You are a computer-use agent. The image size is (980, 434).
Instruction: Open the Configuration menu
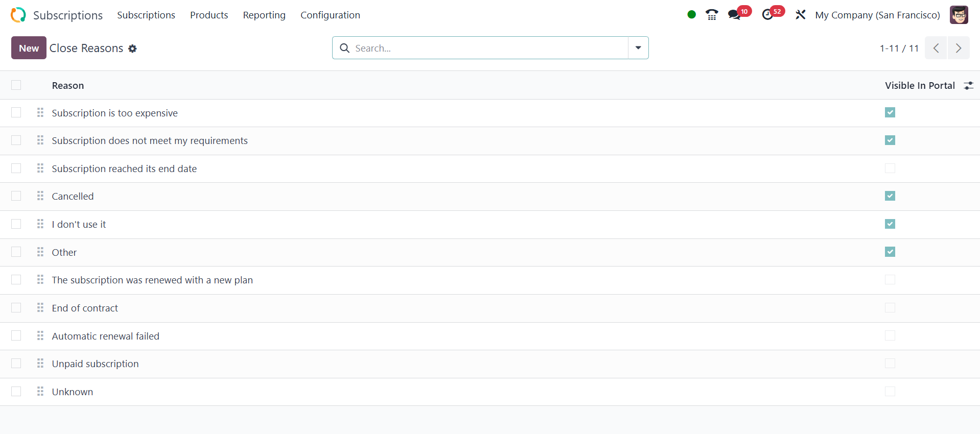point(330,15)
